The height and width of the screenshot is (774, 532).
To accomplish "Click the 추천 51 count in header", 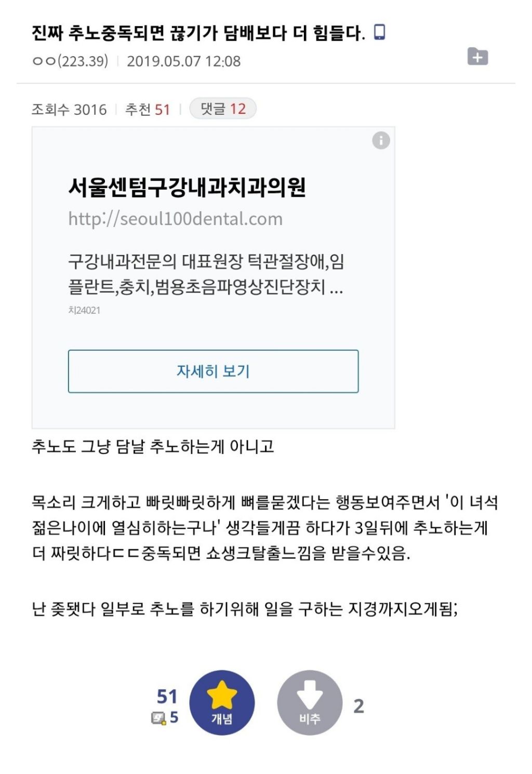I will (x=148, y=110).
